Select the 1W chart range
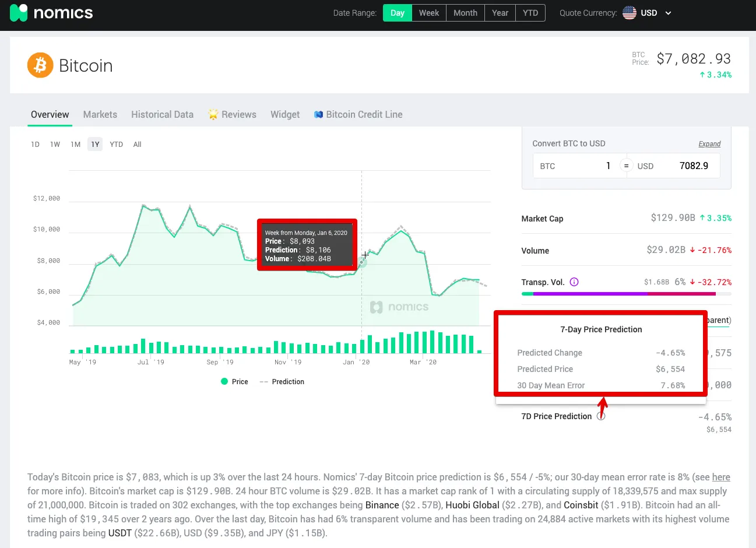Image resolution: width=756 pixels, height=548 pixels. click(x=55, y=145)
